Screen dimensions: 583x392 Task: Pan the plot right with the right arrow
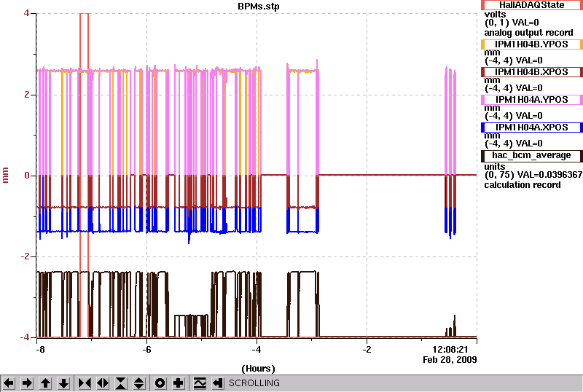coord(27,383)
